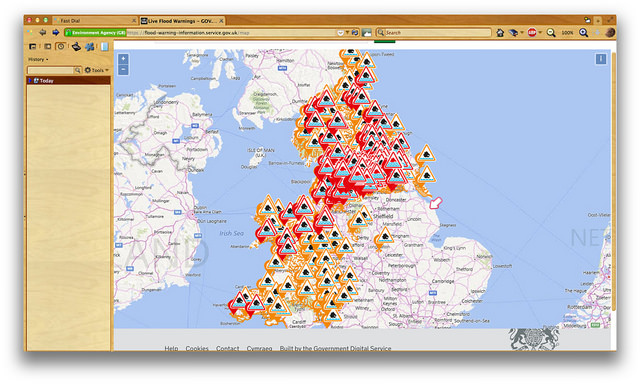Switch to the Fast Dial tab

pos(94,20)
